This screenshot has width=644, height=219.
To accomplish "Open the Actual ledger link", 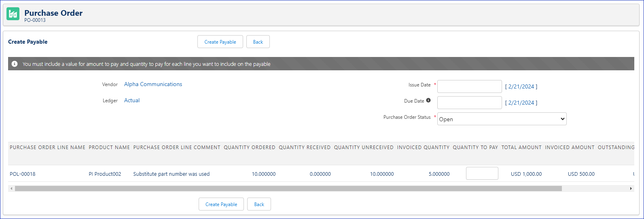I will click(132, 101).
